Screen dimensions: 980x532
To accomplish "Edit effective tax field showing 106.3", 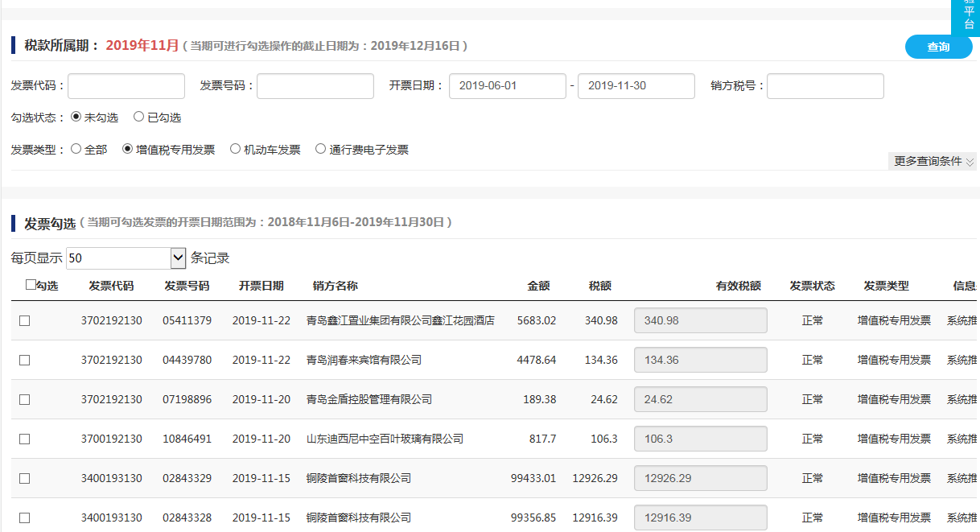I will [x=701, y=439].
